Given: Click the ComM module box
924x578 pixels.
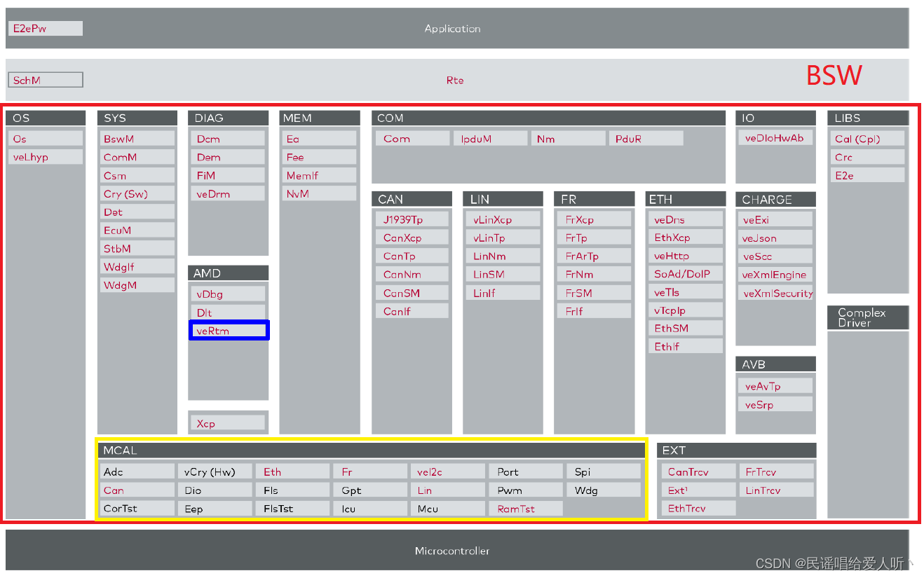Looking at the screenshot, I should click(137, 157).
